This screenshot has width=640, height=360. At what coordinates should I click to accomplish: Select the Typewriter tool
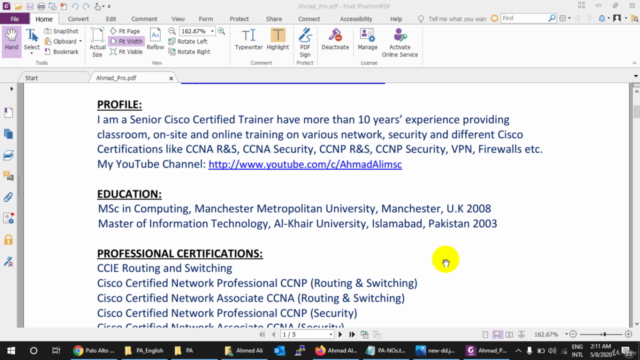pos(249,39)
